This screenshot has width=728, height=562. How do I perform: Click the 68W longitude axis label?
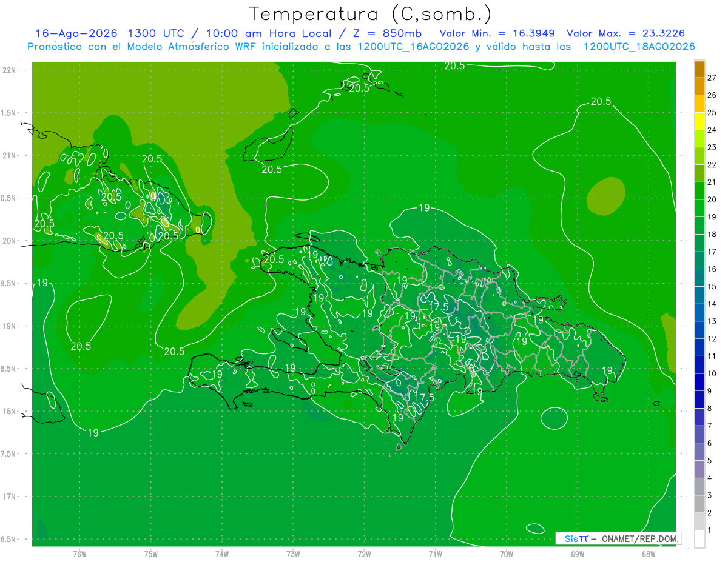649,554
